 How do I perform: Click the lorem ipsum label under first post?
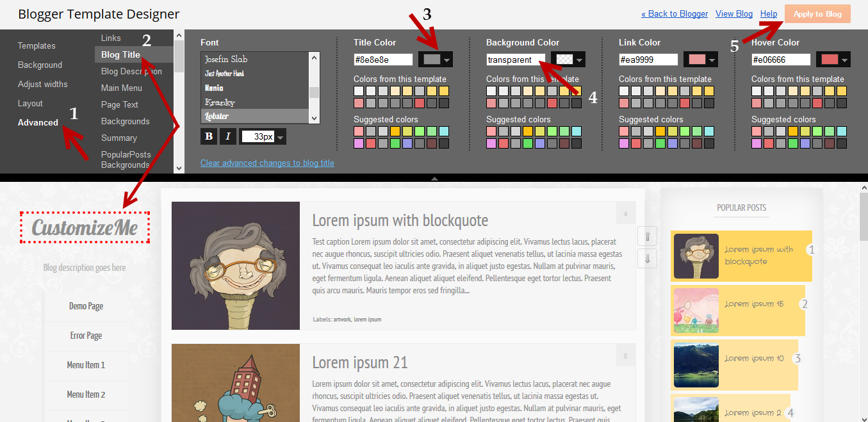367,319
